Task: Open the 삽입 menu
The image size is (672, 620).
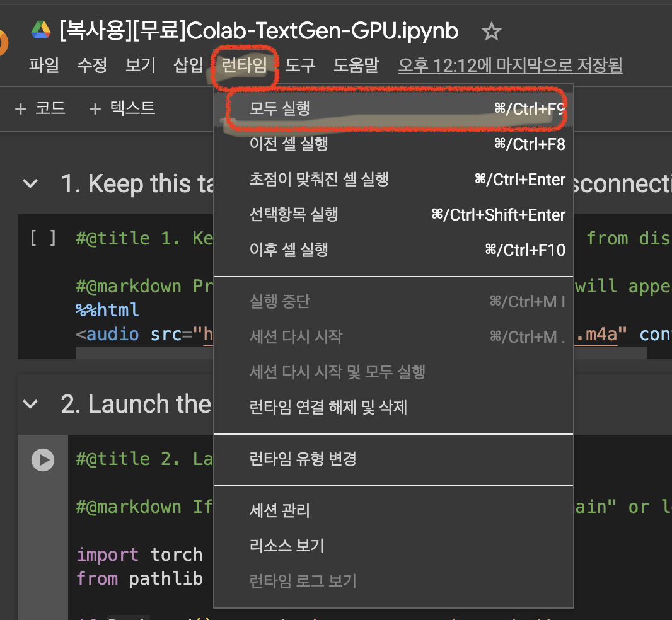Action: pos(188,65)
